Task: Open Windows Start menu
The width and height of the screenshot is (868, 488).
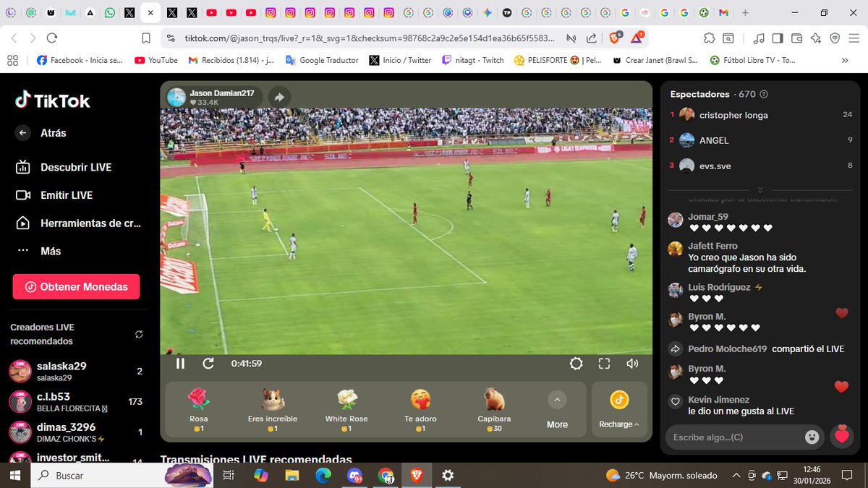Action: (x=16, y=475)
